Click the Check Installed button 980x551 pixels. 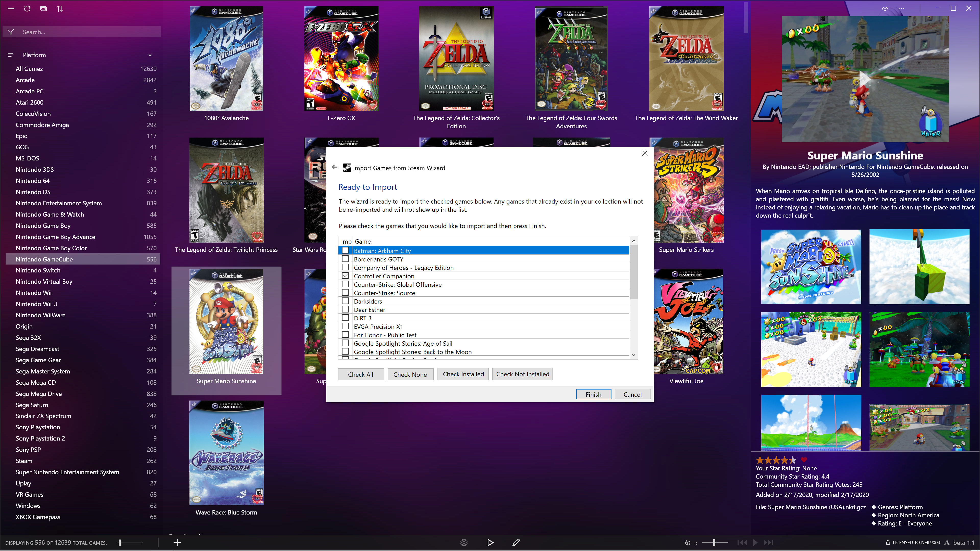463,374
